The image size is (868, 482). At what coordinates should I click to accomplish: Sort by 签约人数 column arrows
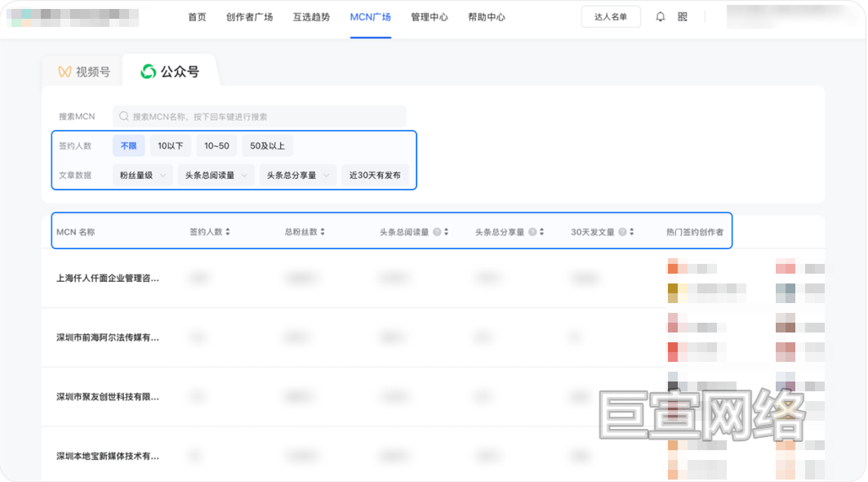(x=228, y=232)
